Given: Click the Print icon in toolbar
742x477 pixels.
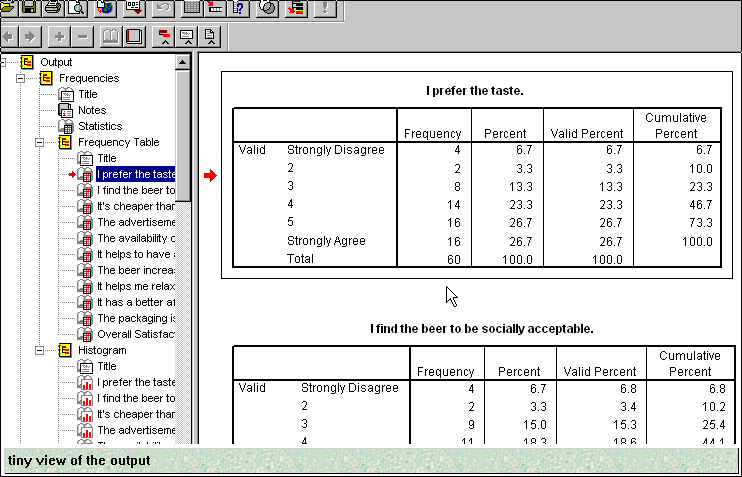Looking at the screenshot, I should [53, 8].
